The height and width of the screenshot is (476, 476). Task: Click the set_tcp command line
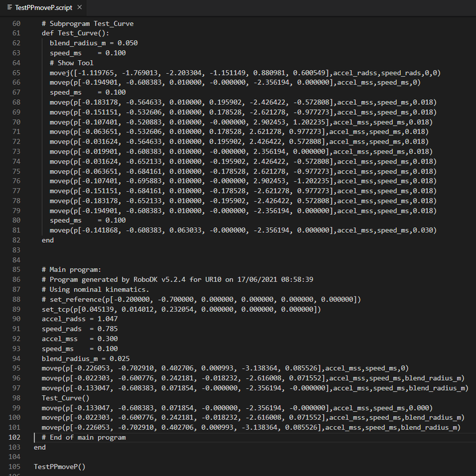pyautogui.click(x=181, y=309)
